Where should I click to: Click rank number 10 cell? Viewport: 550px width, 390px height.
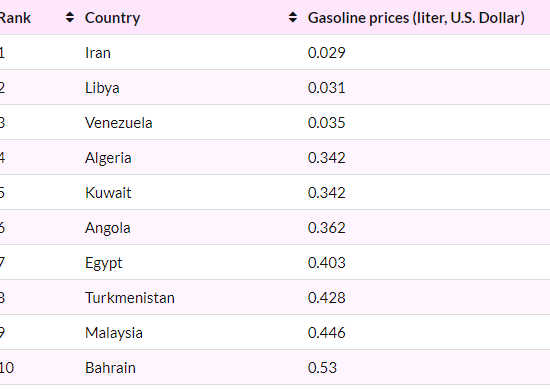point(7,368)
